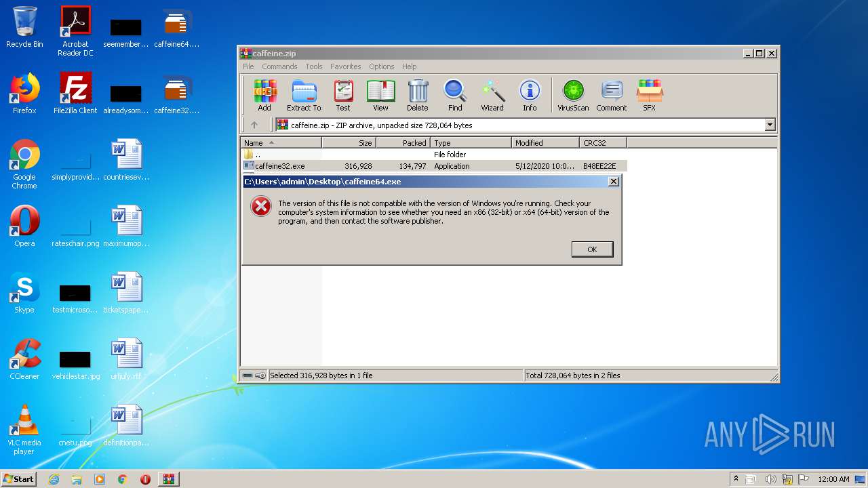The height and width of the screenshot is (488, 868).
Task: Select the caffeine64 file on desktop
Action: pyautogui.click(x=176, y=28)
